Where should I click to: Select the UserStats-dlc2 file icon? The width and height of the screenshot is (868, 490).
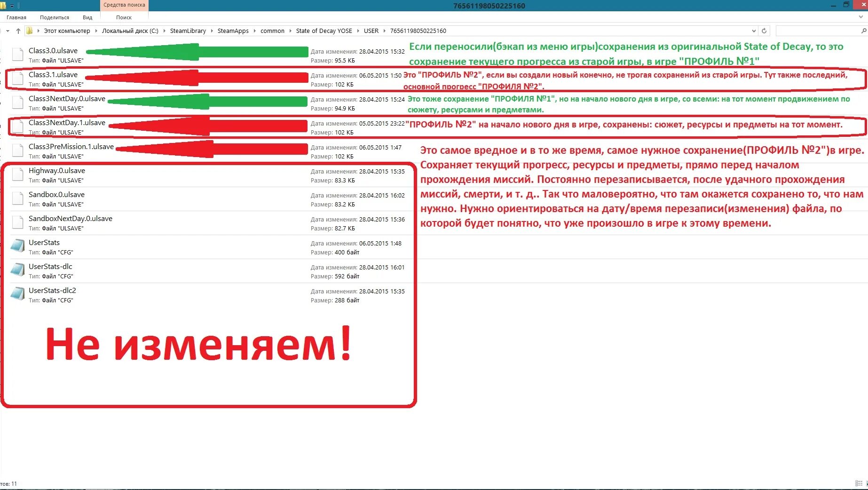point(17,293)
